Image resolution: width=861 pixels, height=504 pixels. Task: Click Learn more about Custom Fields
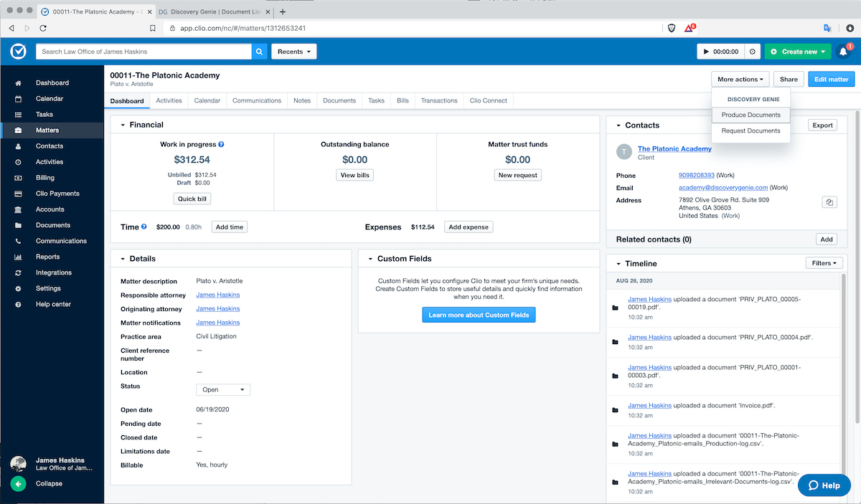click(479, 315)
